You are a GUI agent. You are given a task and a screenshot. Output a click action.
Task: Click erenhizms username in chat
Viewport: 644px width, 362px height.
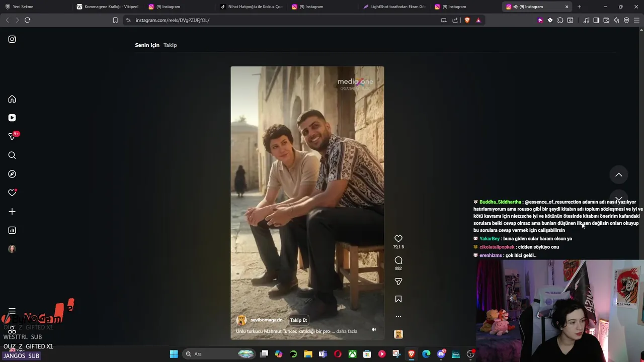(x=491, y=255)
